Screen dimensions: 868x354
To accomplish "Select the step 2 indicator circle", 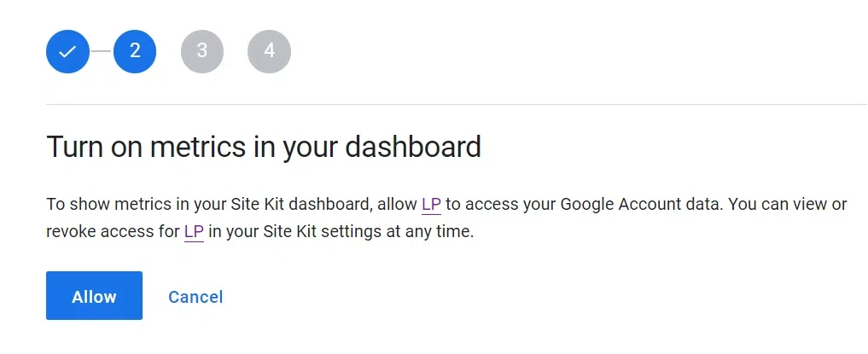I will (135, 51).
